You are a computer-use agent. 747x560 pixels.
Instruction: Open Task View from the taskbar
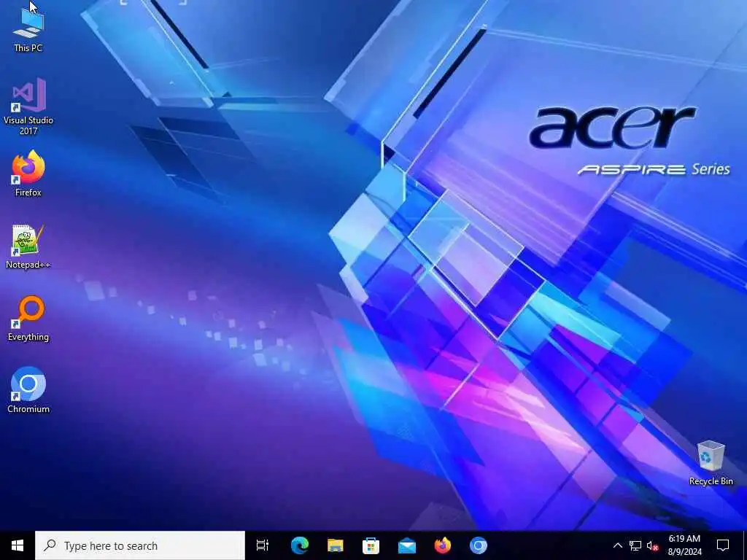click(263, 545)
